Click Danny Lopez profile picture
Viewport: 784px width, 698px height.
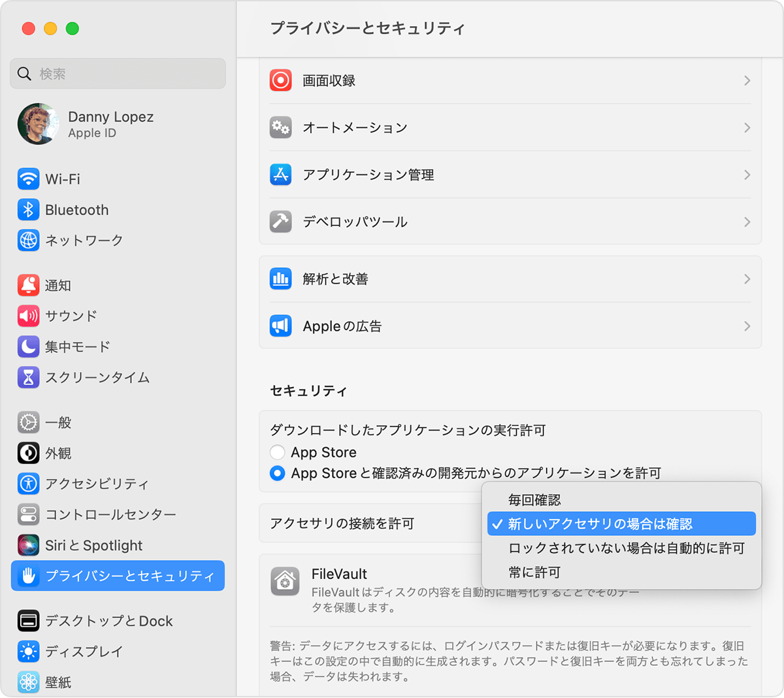click(x=38, y=124)
